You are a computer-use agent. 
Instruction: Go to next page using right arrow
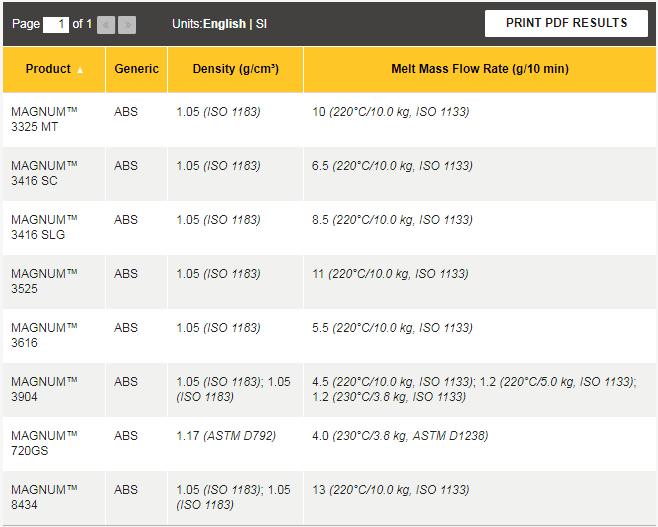click(x=127, y=25)
